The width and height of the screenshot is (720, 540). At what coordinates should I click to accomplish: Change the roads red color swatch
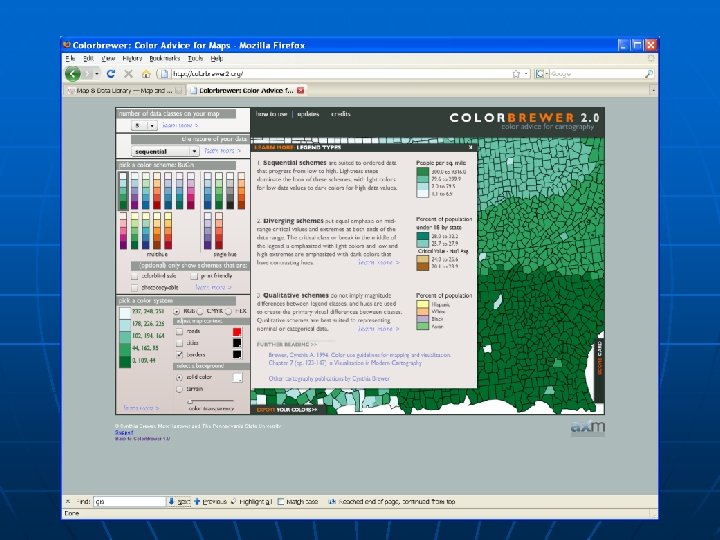(x=237, y=332)
